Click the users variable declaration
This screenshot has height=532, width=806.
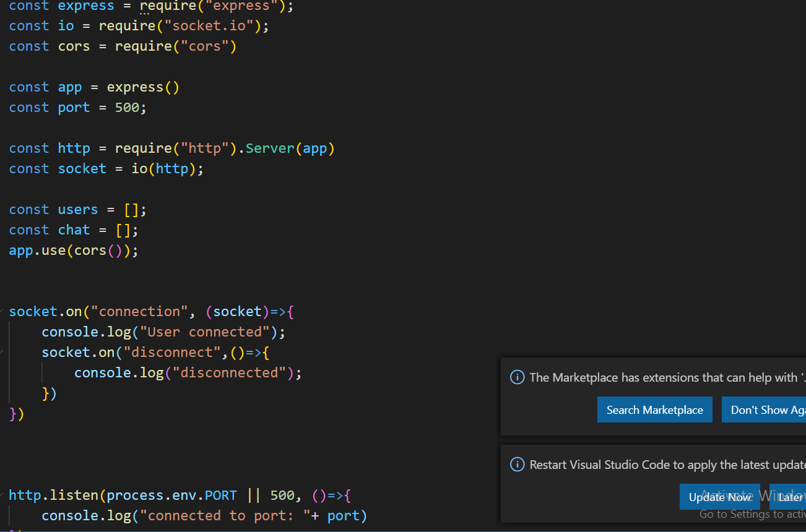click(77, 210)
